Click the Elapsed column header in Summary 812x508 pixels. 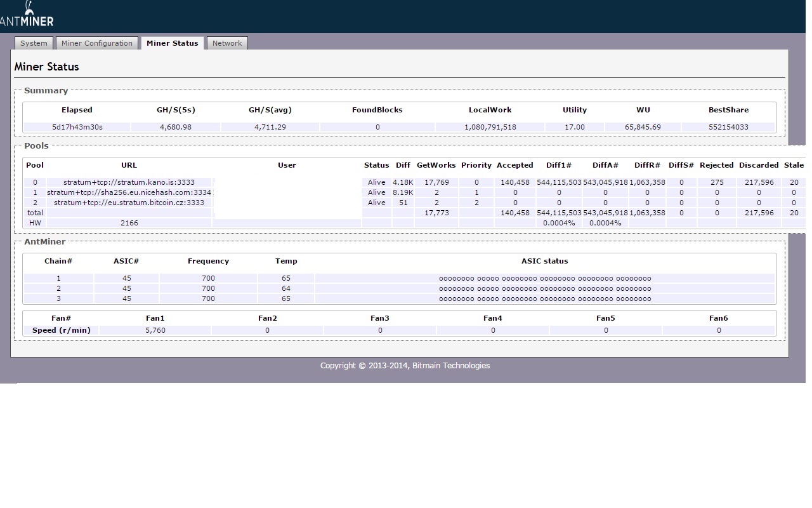pyautogui.click(x=77, y=110)
